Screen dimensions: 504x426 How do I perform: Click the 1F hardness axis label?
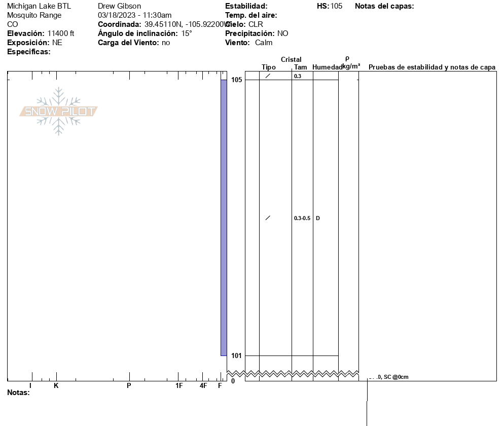(179, 385)
